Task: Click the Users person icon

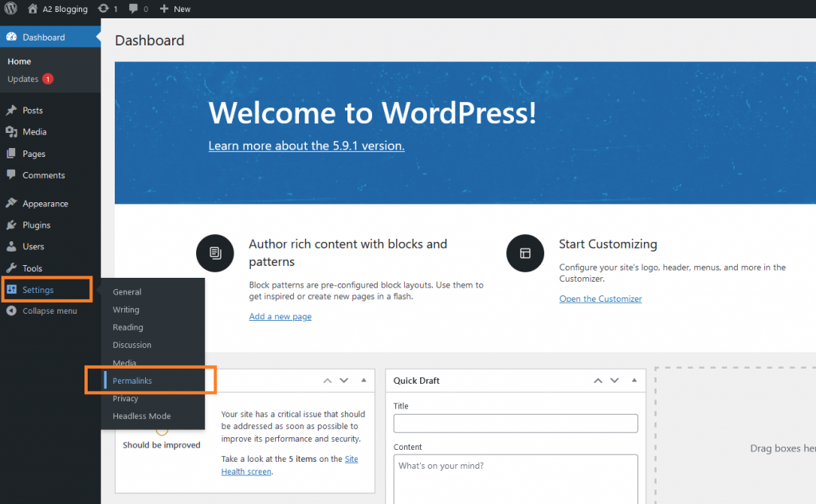Action: pyautogui.click(x=11, y=246)
